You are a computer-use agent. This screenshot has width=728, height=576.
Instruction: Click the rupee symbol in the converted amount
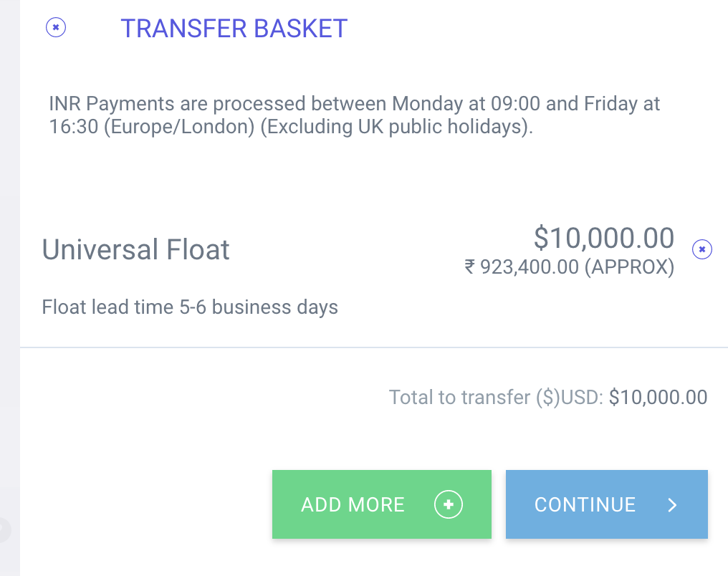(x=469, y=267)
